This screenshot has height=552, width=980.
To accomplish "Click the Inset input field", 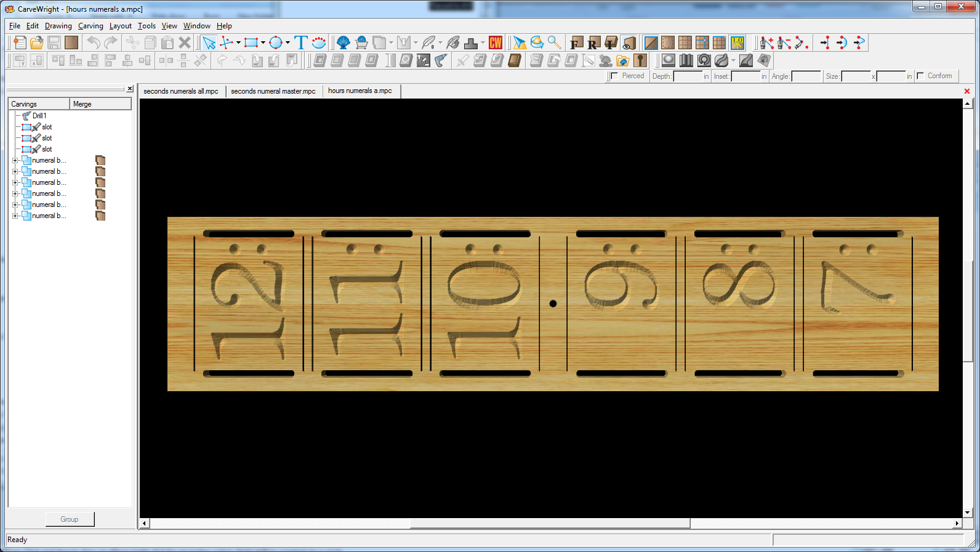I will click(745, 76).
